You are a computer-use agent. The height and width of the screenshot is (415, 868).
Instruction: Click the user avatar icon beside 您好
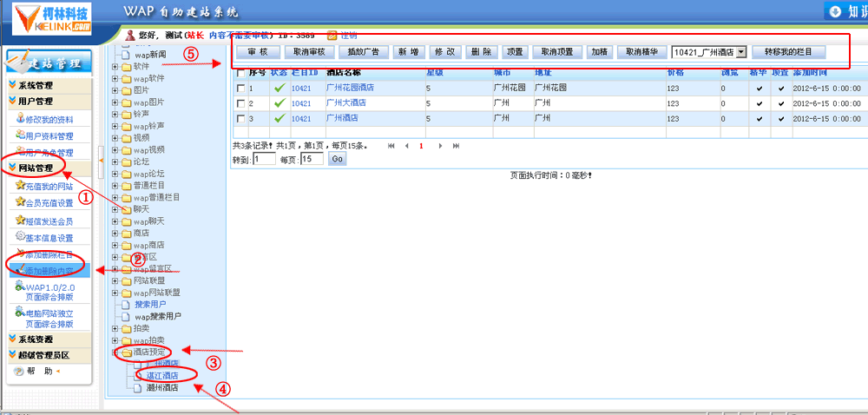point(131,35)
